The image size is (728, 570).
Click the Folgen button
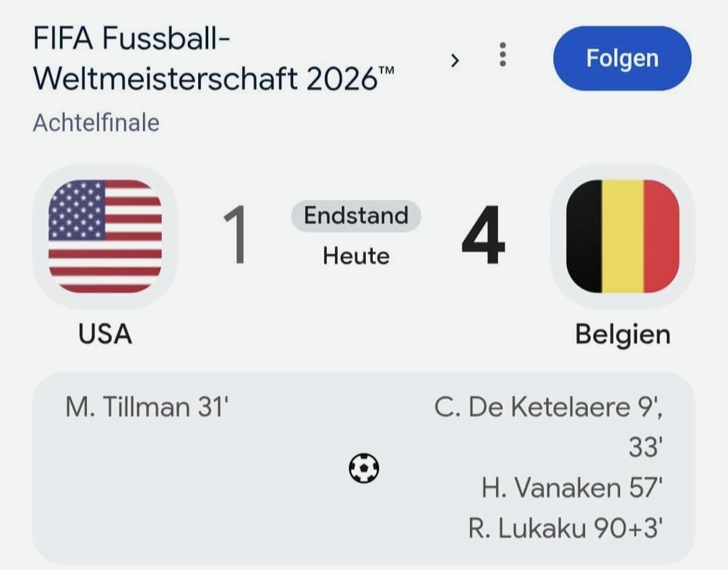pos(622,59)
